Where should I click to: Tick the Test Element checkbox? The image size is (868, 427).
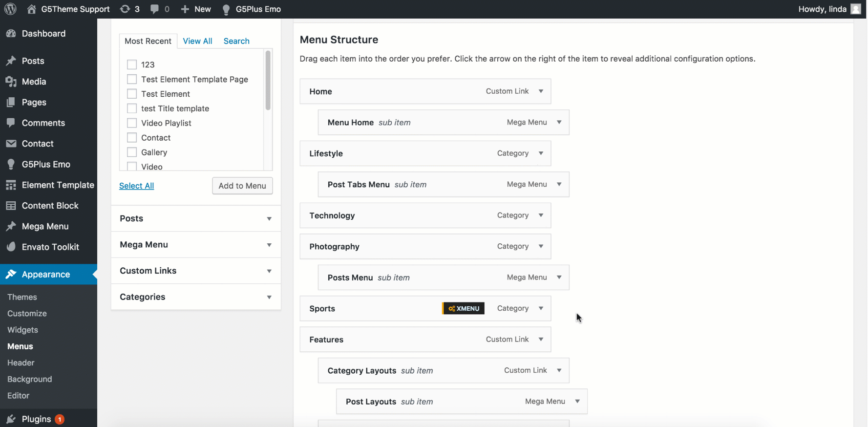point(132,93)
